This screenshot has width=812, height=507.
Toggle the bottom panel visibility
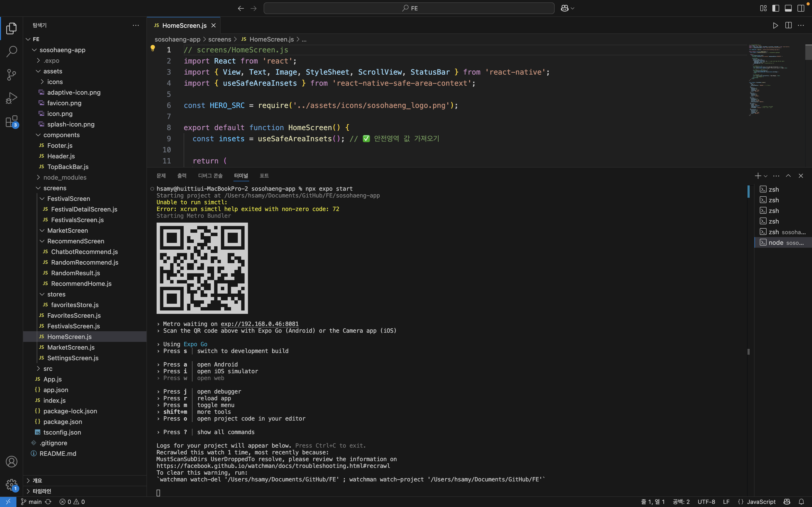click(788, 8)
